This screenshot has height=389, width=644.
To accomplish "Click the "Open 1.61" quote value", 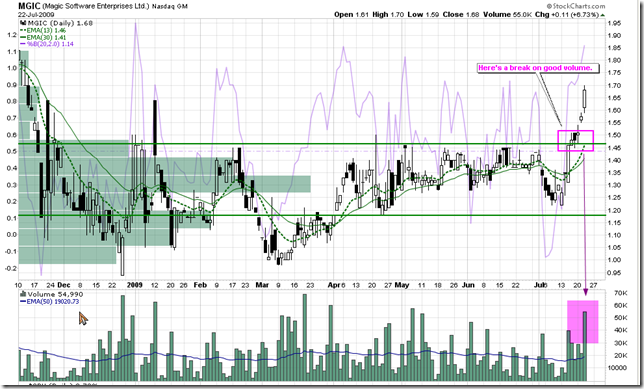I will point(351,14).
